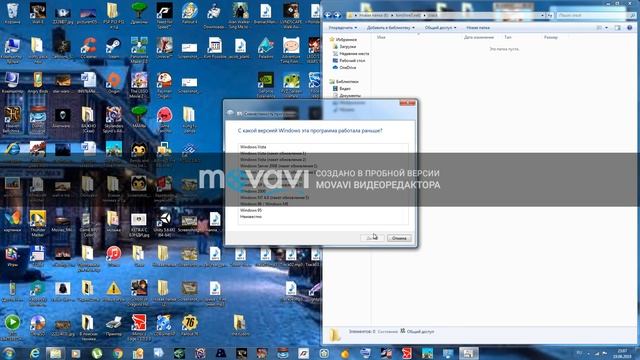Open uTorrent from the taskbar

point(97,353)
